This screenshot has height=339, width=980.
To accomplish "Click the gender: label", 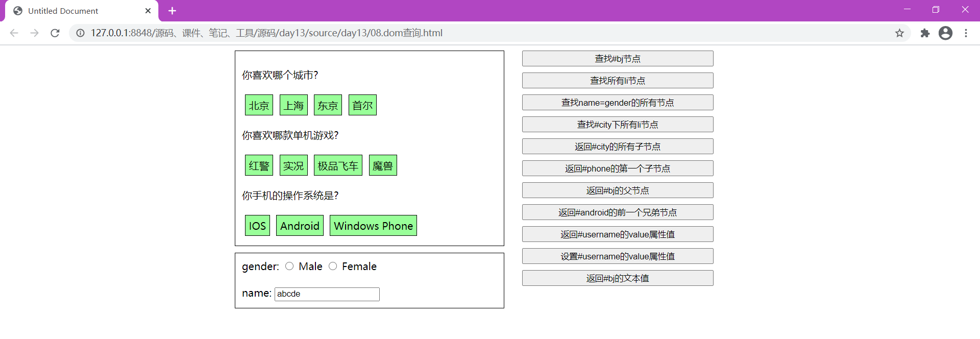I will [260, 267].
